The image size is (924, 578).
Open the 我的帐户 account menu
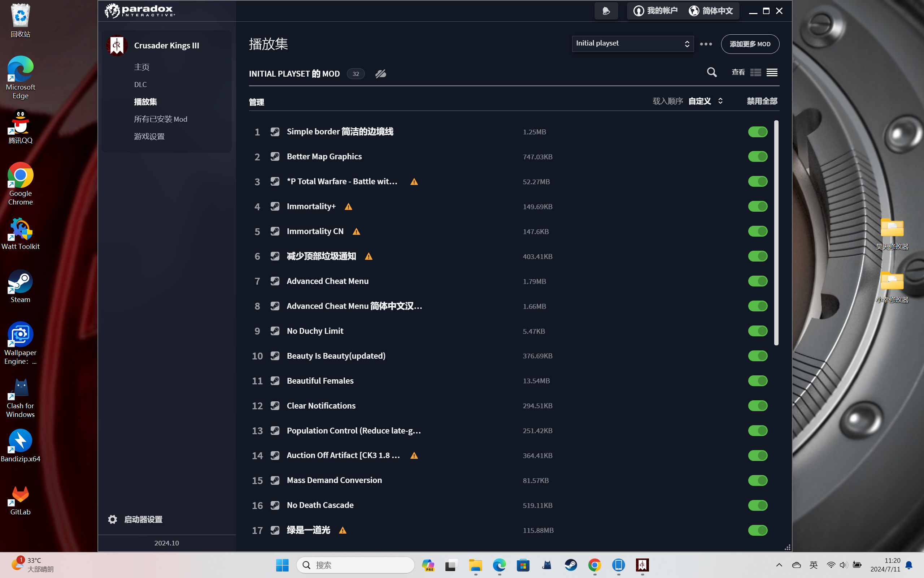[655, 11]
